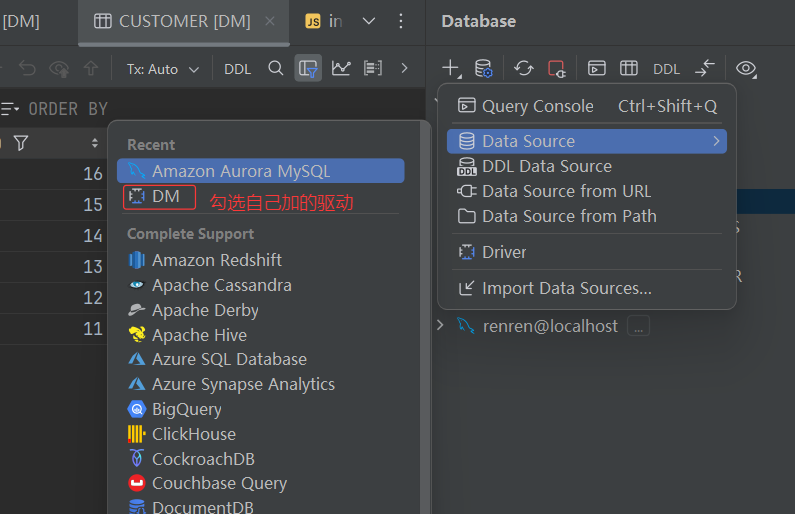Open Data Source Properties icon
The image size is (795, 514).
(483, 68)
